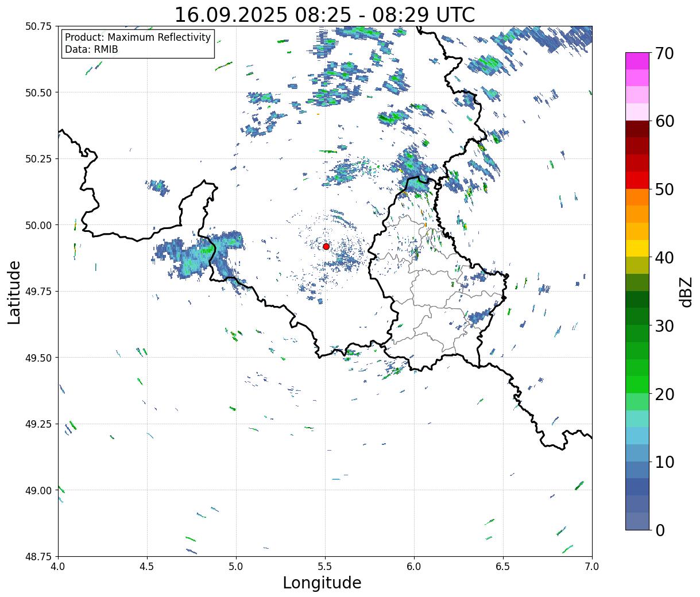Click the plot title with date and time
700x597 pixels.
pyautogui.click(x=324, y=14)
